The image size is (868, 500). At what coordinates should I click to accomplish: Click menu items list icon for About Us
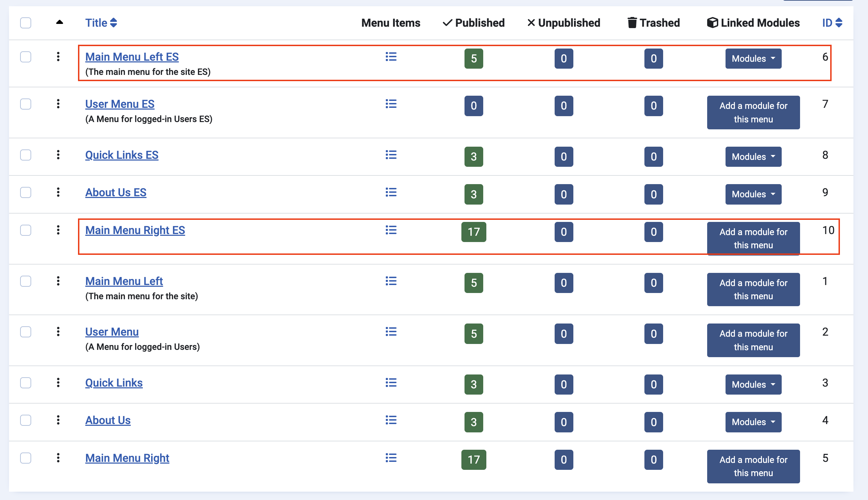point(391,420)
